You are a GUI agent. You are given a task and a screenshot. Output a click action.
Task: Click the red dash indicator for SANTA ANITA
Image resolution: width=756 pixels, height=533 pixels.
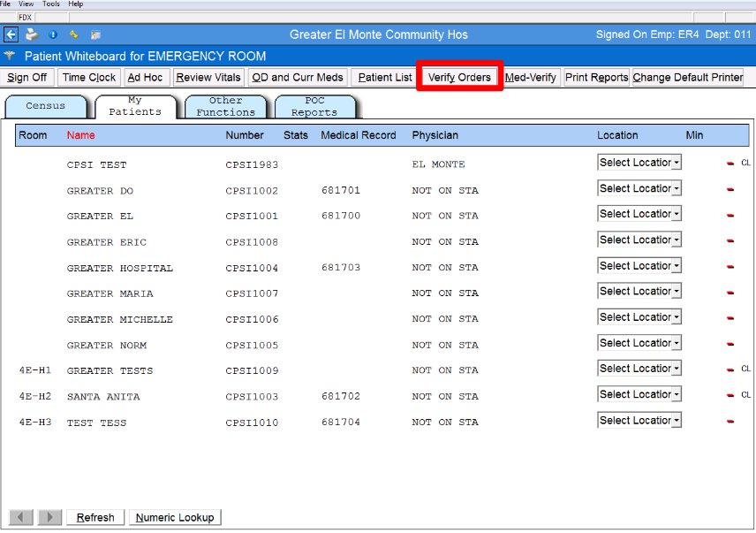click(x=730, y=395)
